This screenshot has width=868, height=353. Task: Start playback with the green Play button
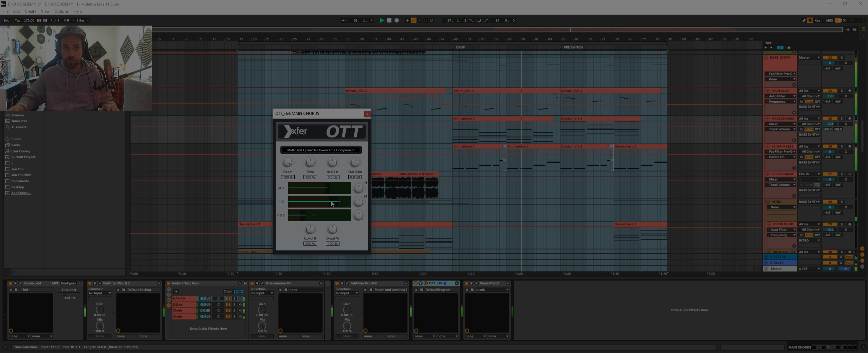coord(382,20)
